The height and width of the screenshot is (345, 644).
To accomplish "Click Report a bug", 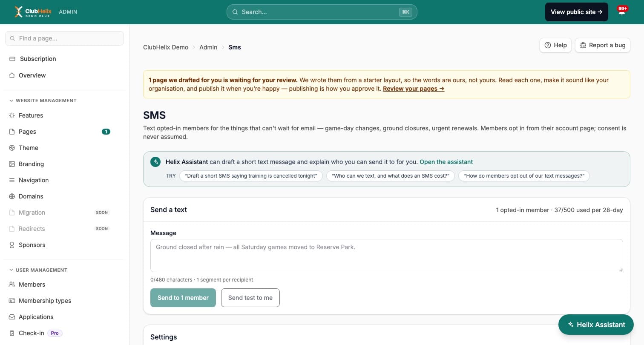I will tap(602, 45).
